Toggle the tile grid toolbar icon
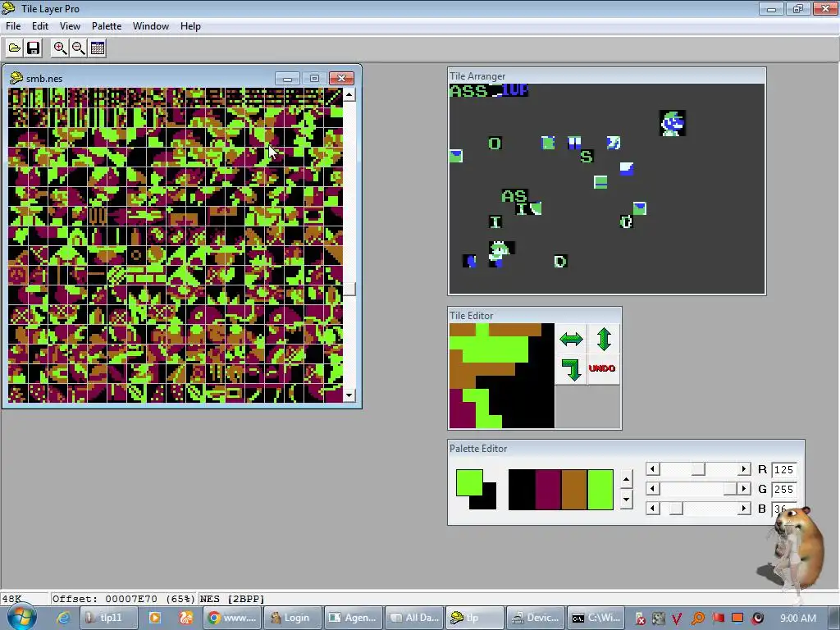 [x=98, y=48]
